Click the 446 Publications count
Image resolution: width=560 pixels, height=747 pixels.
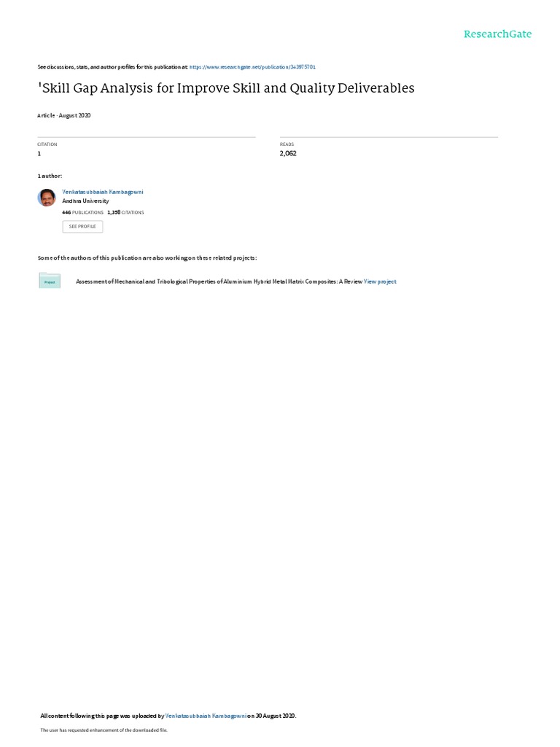pyautogui.click(x=82, y=212)
